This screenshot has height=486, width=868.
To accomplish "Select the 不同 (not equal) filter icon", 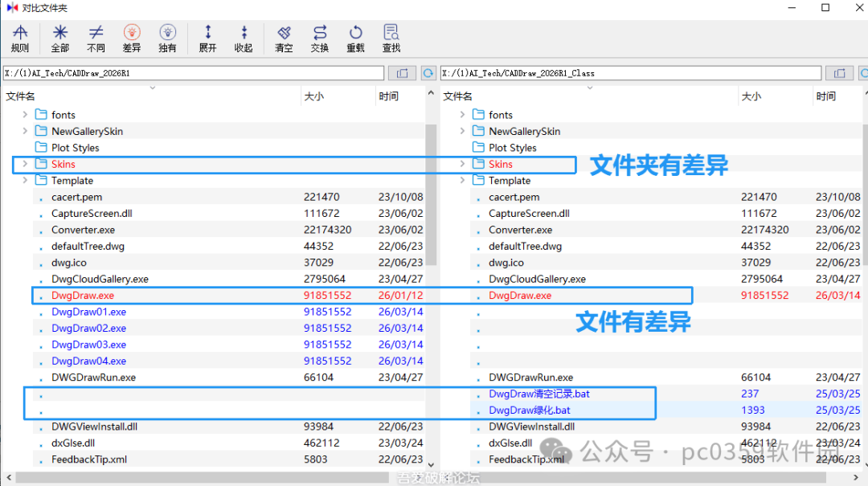I will (96, 38).
